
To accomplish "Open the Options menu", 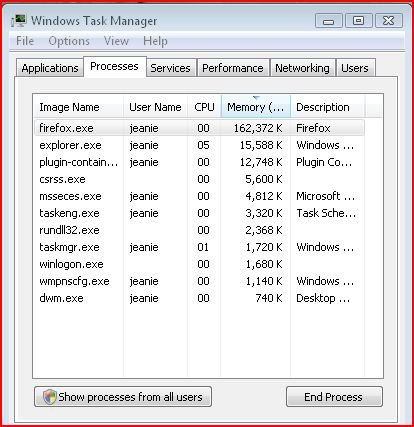I will [x=69, y=41].
